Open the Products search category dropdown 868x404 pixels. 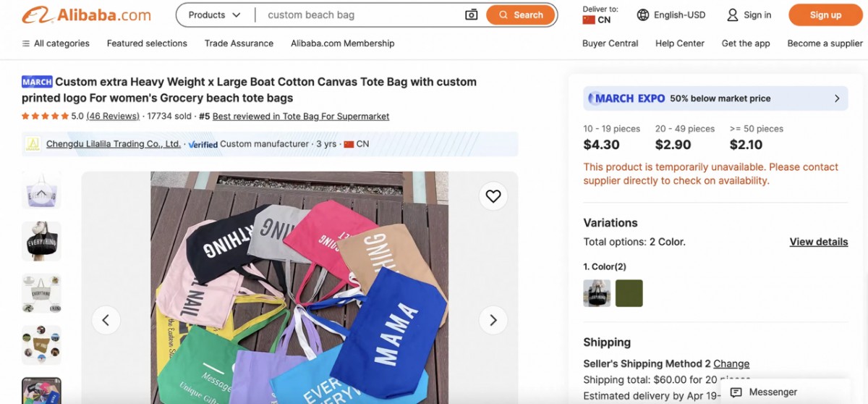click(x=214, y=15)
